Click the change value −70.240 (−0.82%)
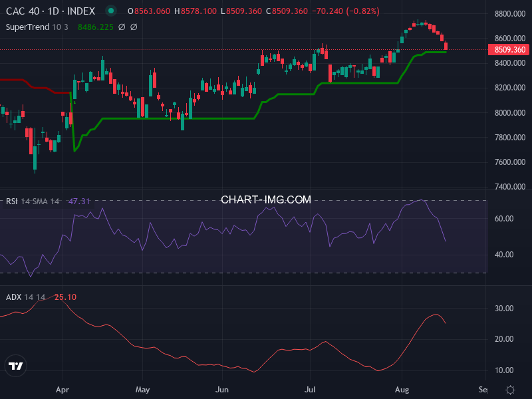The height and width of the screenshot is (399, 532). (345, 11)
